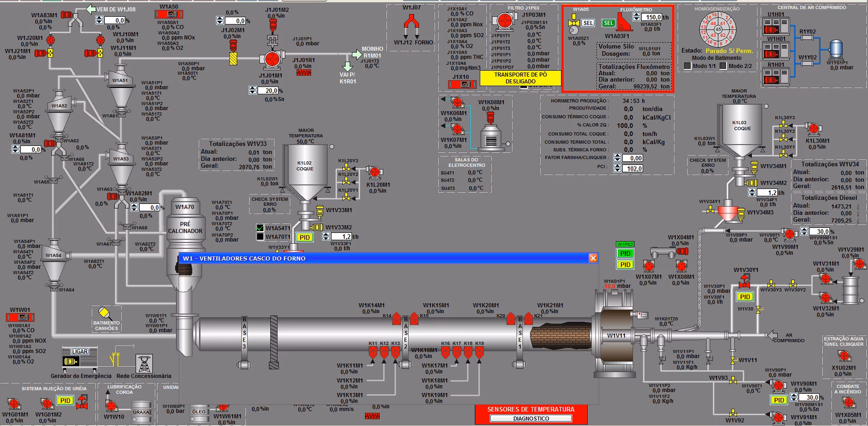Click the J1J01R1 heater resistance icon
Viewport: 868px width, 426px height.
303,72
